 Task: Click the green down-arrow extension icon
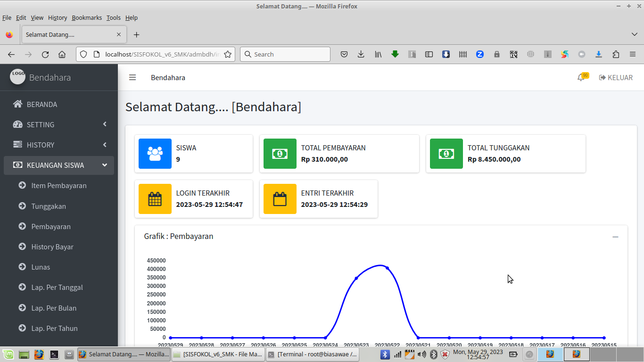[395, 54]
